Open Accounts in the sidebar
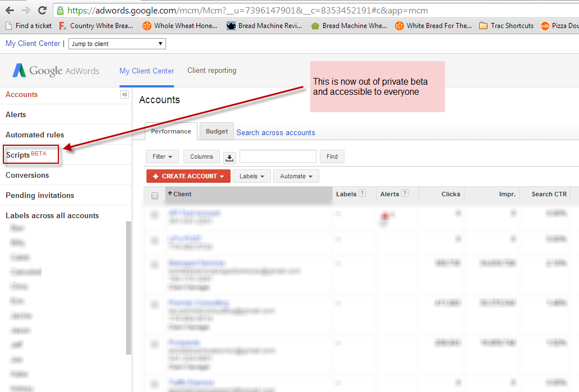The image size is (579, 392). (21, 94)
